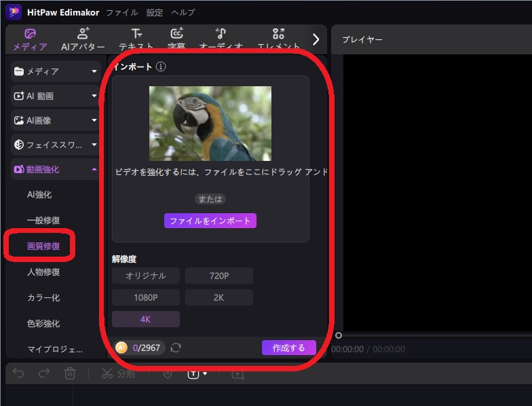Click the HitPaw Edimakor logo icon

[14, 12]
